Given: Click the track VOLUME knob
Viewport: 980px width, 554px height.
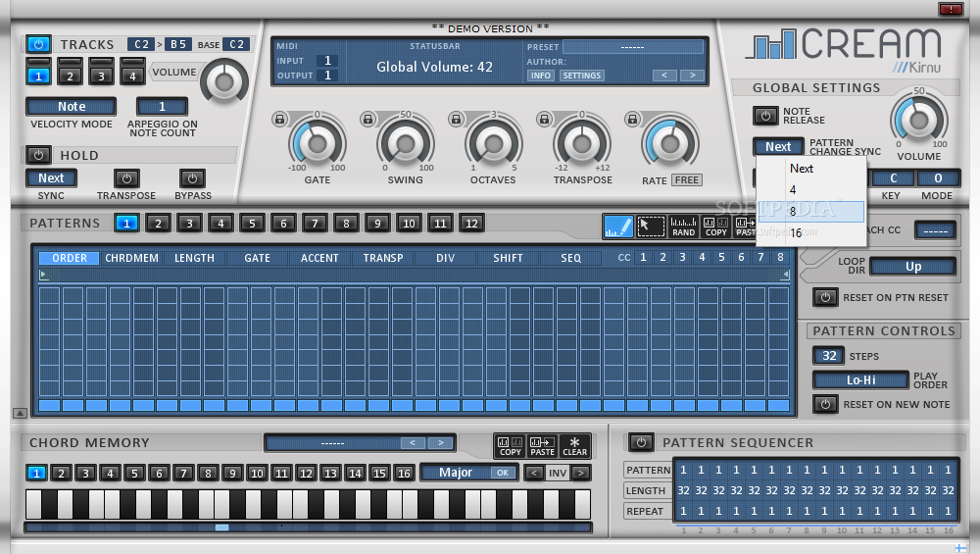Looking at the screenshot, I should (x=223, y=81).
